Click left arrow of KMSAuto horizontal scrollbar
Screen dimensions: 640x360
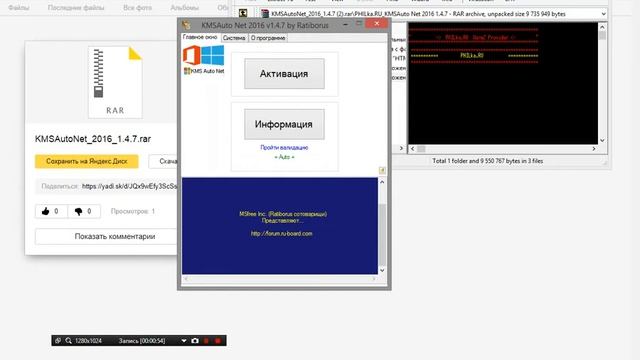(186, 279)
